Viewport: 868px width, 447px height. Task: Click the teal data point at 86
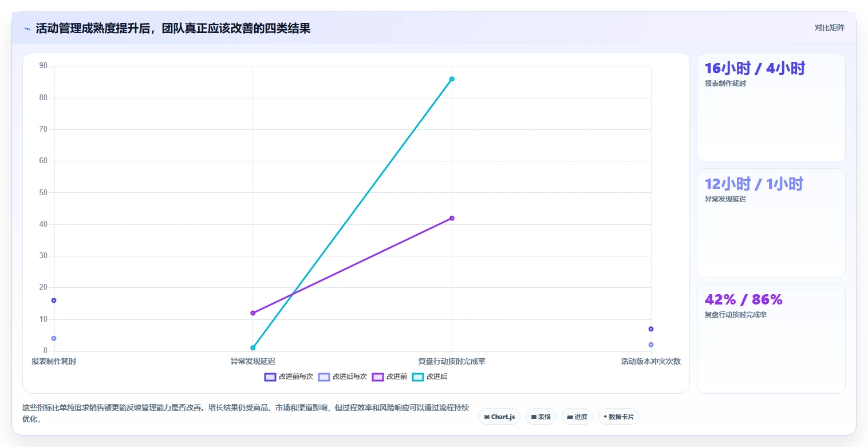pyautogui.click(x=452, y=79)
